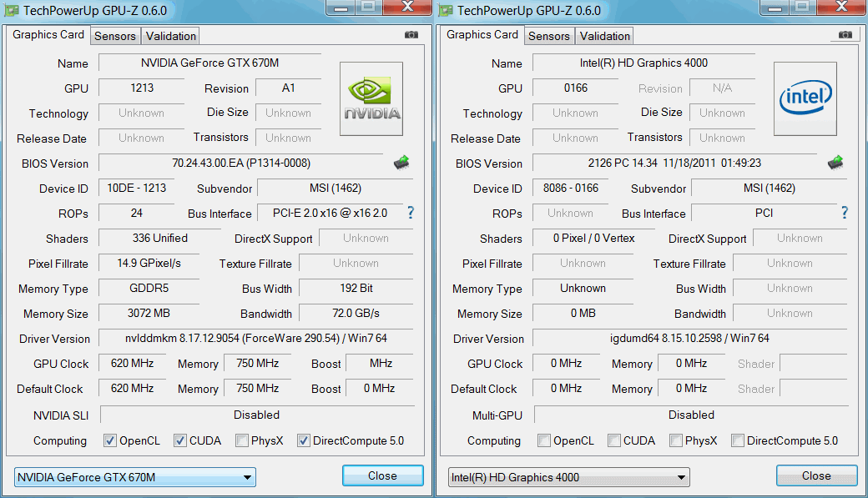Toggle PhysX checkbox in Intel window
Viewport: 868px width, 498px height.
[x=675, y=440]
